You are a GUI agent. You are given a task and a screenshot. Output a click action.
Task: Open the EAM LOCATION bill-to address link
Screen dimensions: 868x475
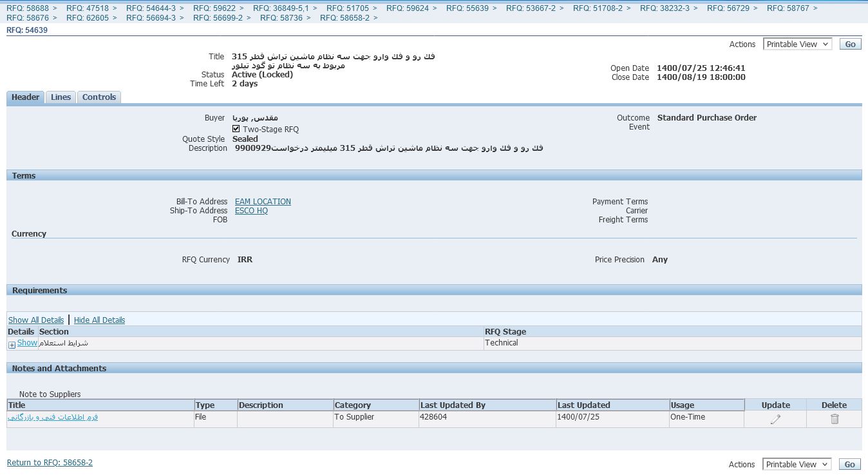pos(263,202)
